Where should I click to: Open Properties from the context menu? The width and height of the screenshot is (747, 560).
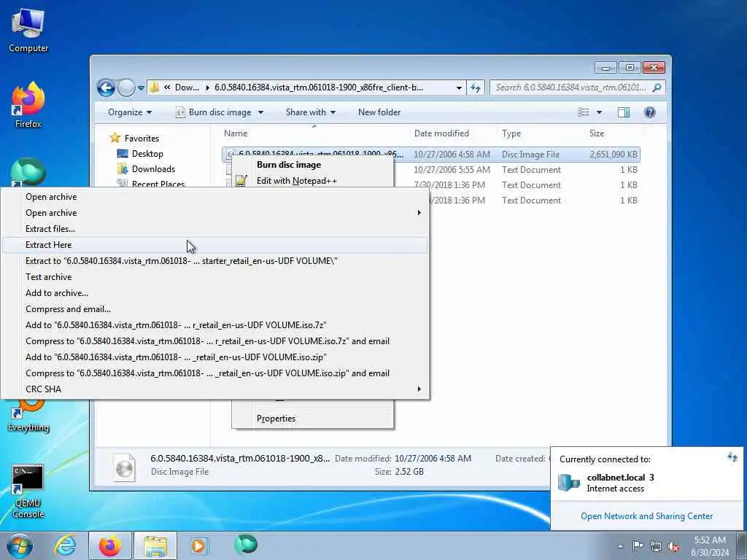coord(312,419)
